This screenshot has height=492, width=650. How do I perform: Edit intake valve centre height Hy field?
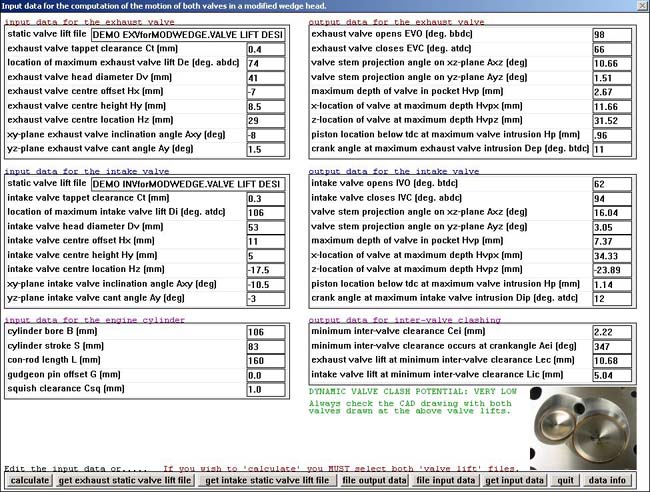(266, 256)
